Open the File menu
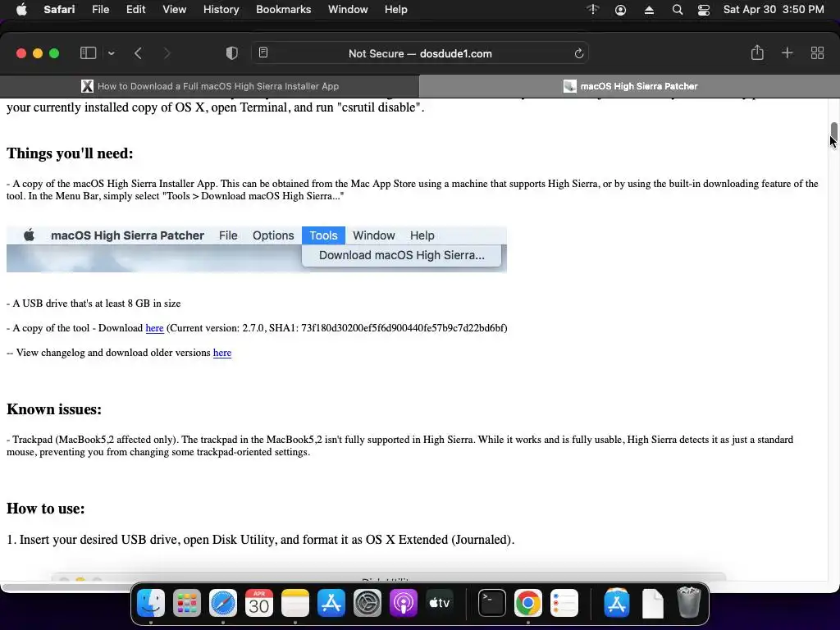840x630 pixels. click(x=100, y=10)
